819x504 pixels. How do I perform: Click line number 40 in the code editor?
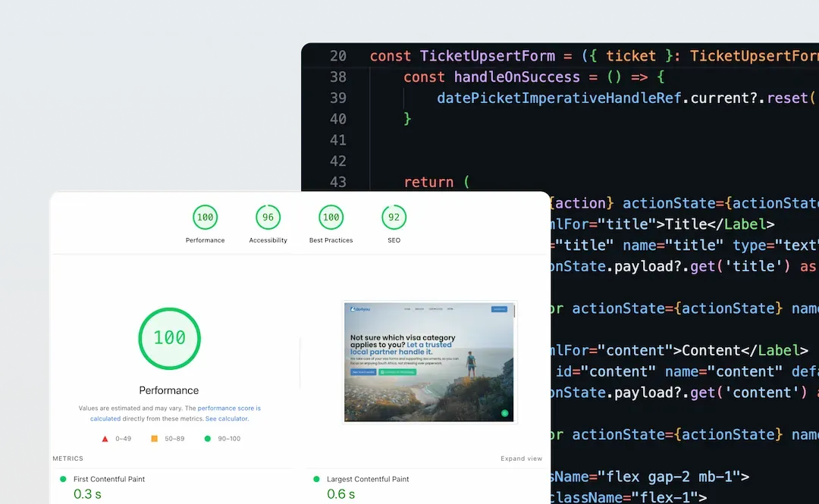338,119
